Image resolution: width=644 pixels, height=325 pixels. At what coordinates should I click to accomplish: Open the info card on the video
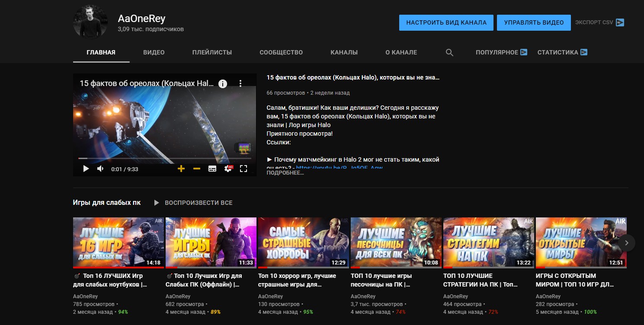pos(223,84)
